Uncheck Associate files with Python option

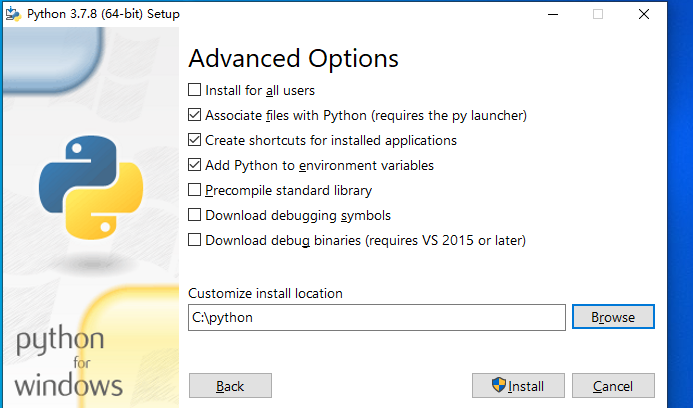click(194, 115)
